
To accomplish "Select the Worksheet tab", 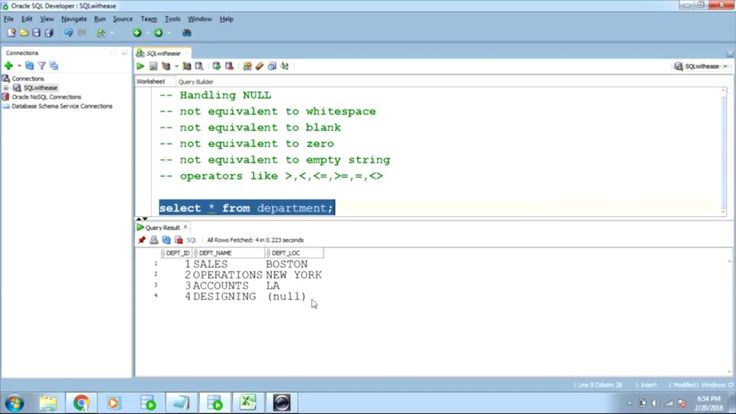I will 151,82.
